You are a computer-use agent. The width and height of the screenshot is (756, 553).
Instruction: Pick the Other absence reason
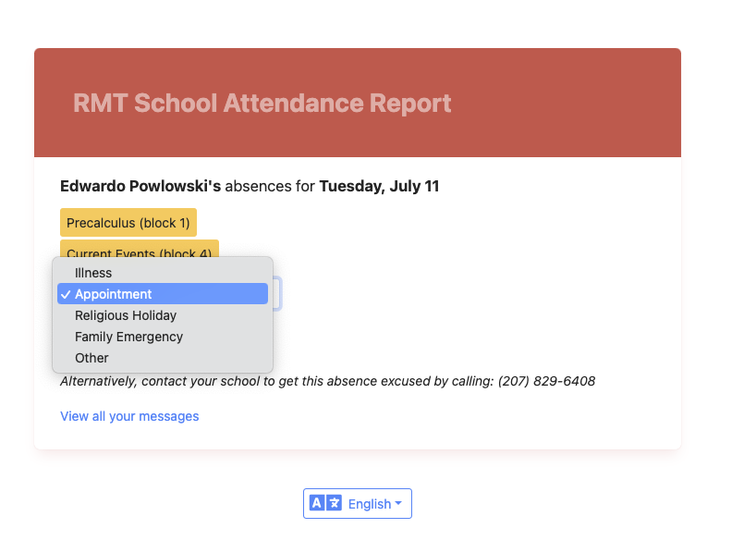[x=91, y=358]
